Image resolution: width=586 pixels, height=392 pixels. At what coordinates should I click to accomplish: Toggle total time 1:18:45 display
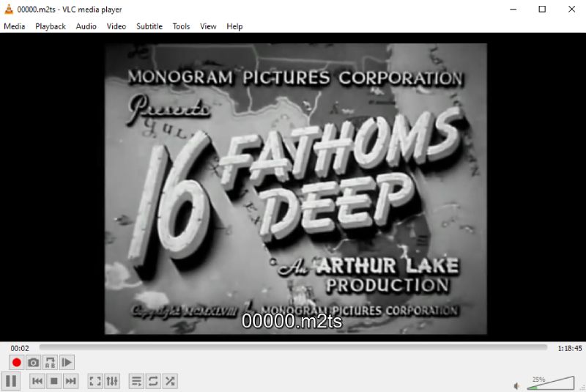pyautogui.click(x=570, y=348)
